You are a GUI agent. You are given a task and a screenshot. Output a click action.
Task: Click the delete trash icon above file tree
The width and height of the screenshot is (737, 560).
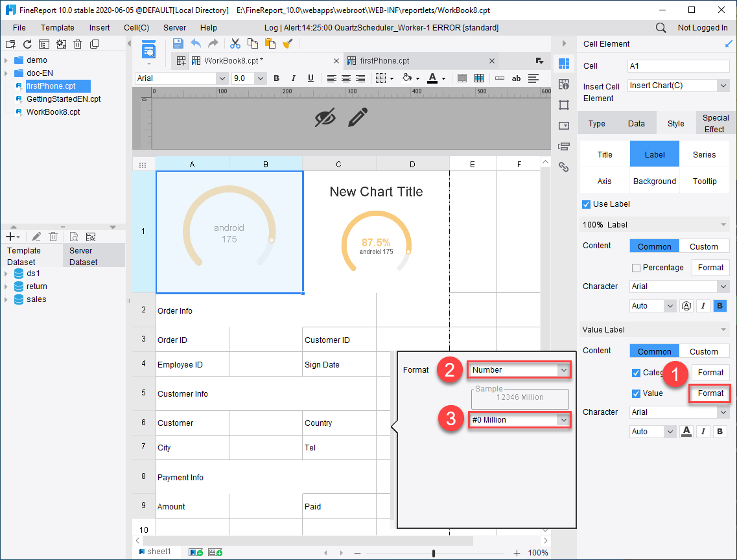(78, 44)
